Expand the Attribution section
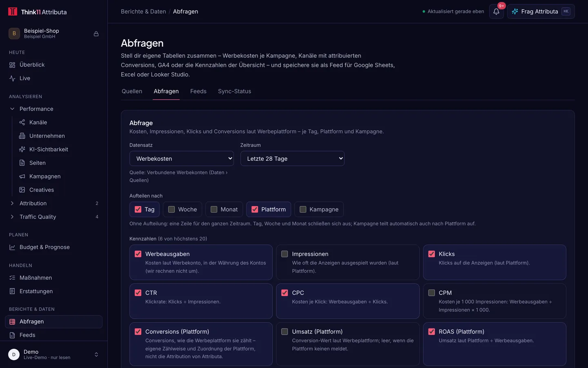The height and width of the screenshot is (368, 588). pos(53,203)
